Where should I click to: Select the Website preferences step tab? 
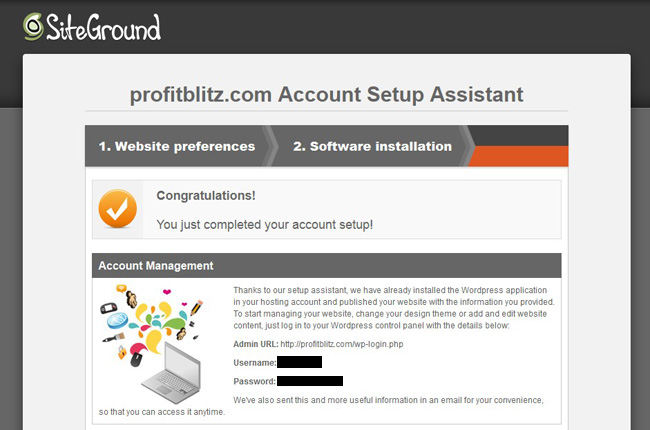(176, 146)
